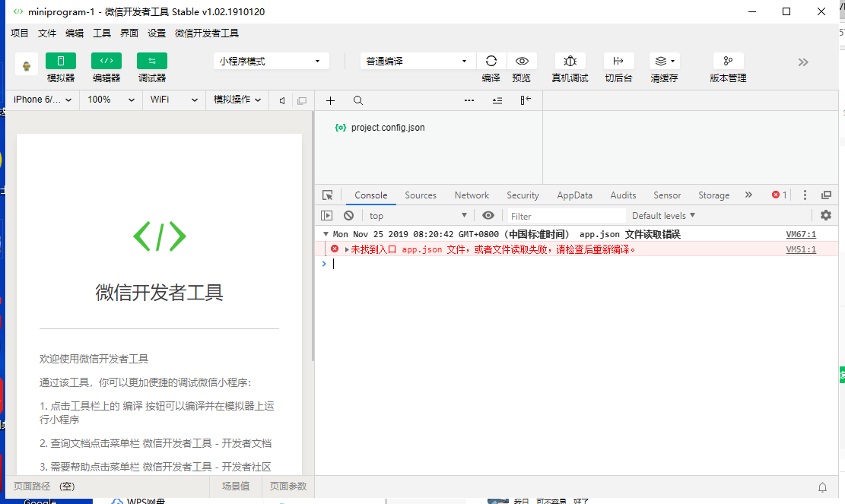Open the 清缓存 clear cache dropdown
This screenshot has width=845, height=504.
click(x=665, y=61)
